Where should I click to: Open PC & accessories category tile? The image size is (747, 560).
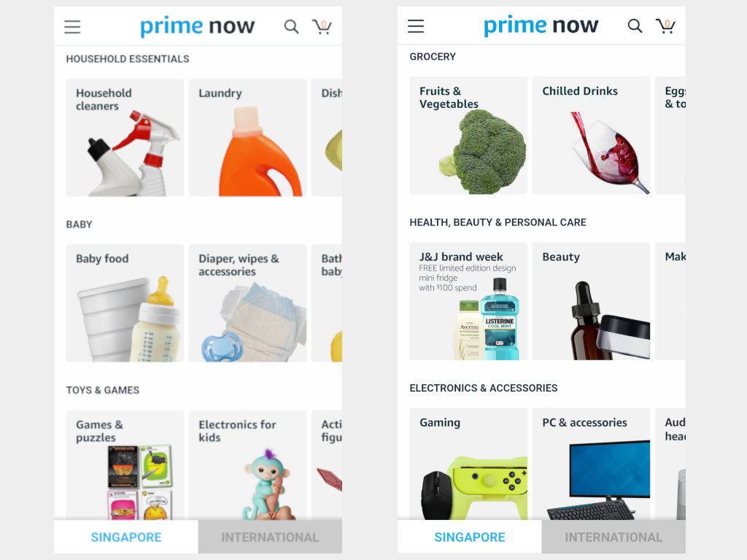[591, 464]
